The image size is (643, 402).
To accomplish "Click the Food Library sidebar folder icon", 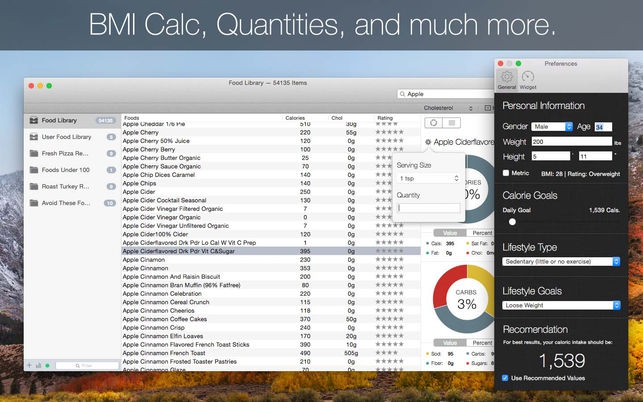I will tap(34, 121).
